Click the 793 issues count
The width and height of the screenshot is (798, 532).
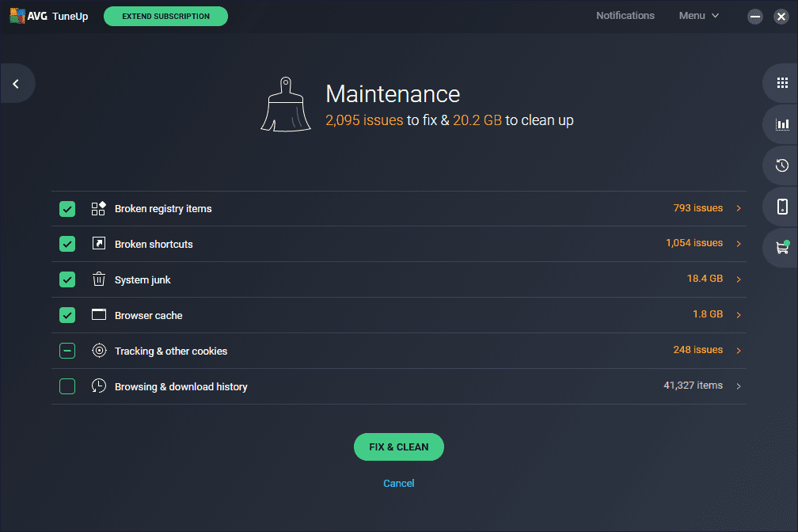[697, 207]
